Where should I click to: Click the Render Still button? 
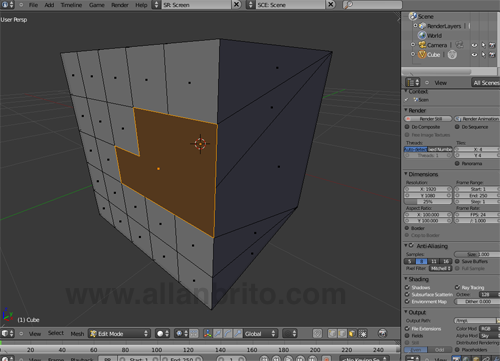pyautogui.click(x=428, y=119)
